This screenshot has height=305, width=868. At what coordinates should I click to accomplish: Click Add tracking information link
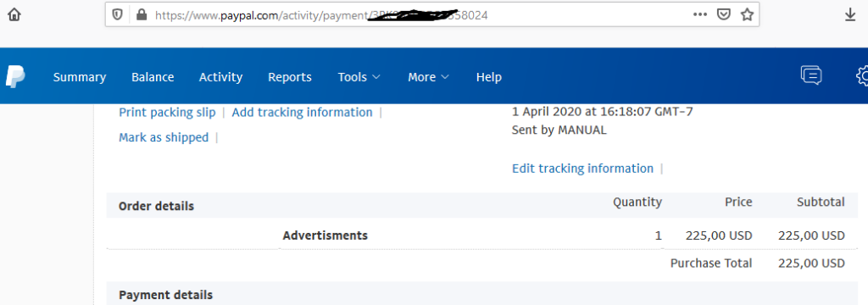point(303,113)
